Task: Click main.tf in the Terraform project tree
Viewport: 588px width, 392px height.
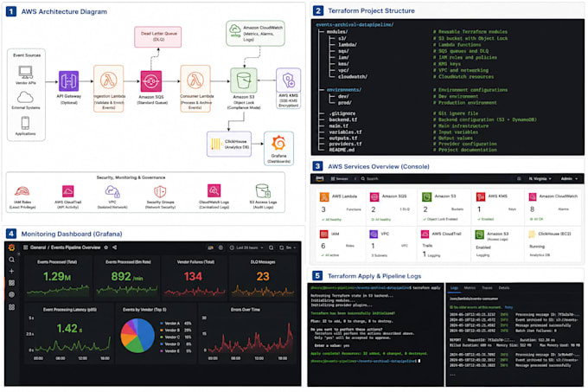Action: pos(338,125)
